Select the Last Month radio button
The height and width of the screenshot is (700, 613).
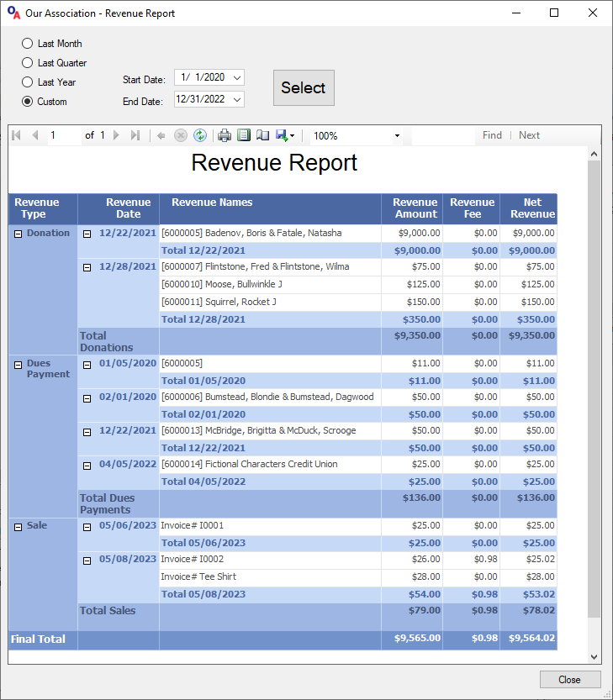coord(28,44)
